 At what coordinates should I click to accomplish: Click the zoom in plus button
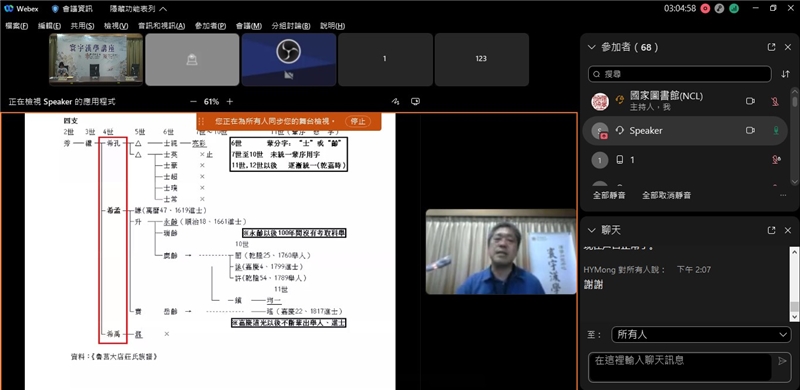click(x=230, y=102)
